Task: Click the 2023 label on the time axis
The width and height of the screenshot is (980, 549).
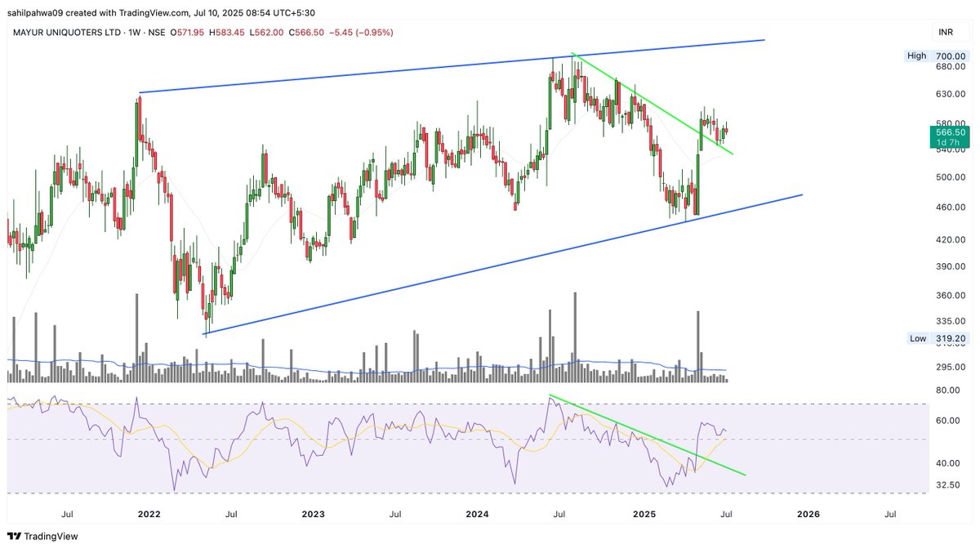Action: tap(314, 515)
